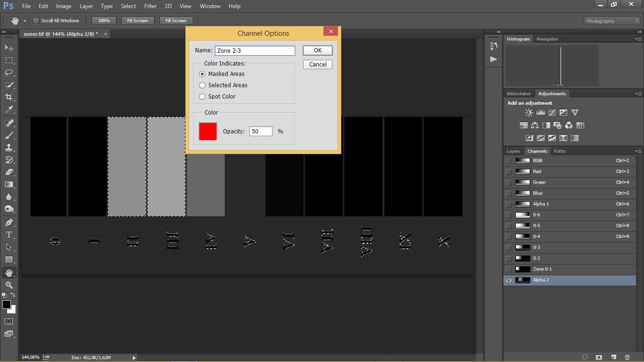This screenshot has width=644, height=362.
Task: Open the red mask color swatch
Action: click(x=208, y=131)
